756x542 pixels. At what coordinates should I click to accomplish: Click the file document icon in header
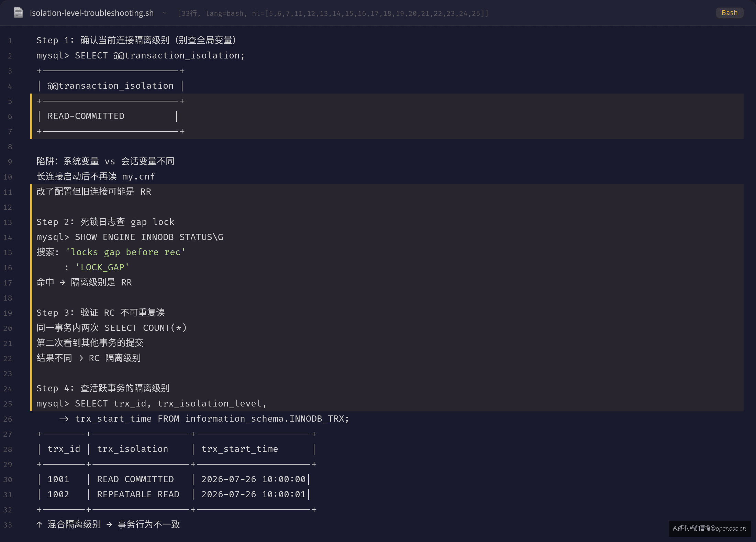click(x=18, y=13)
